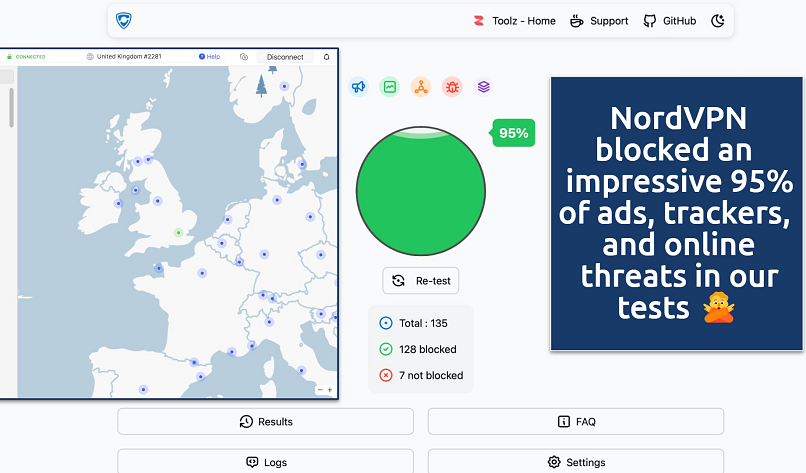Open the FAQ section
Screen dimensions: 806x473
coord(575,422)
